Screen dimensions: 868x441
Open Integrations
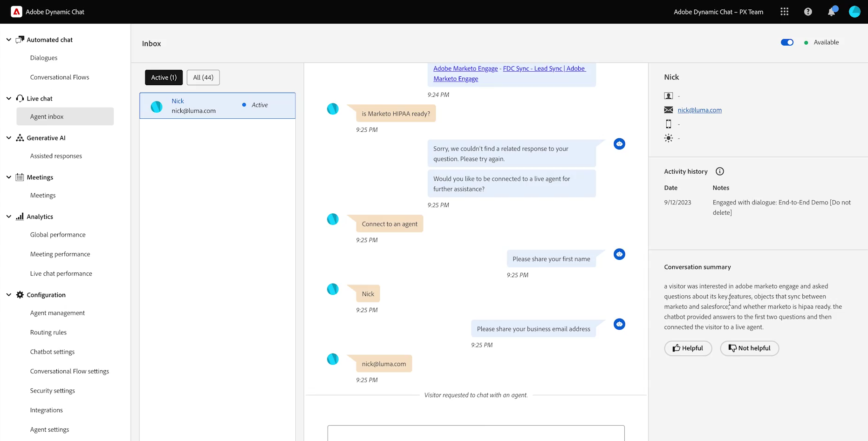pyautogui.click(x=47, y=410)
